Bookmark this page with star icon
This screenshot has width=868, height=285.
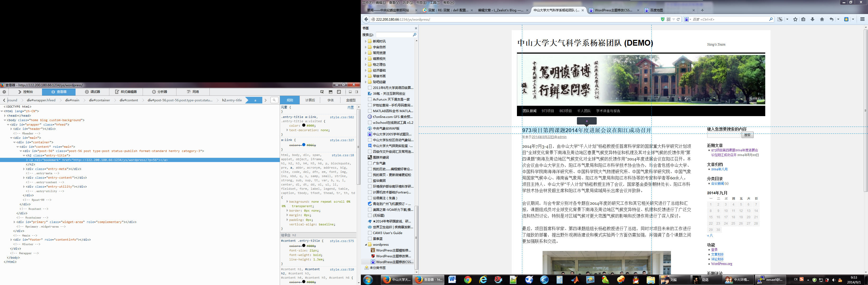click(795, 20)
